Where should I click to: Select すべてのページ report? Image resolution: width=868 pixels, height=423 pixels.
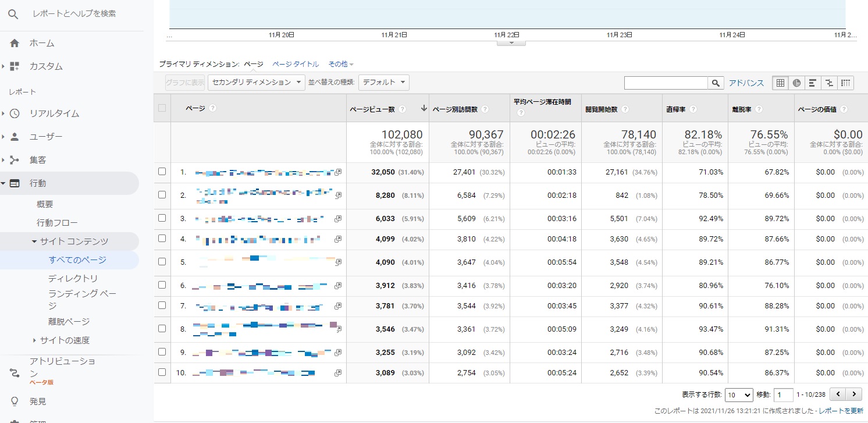point(77,260)
